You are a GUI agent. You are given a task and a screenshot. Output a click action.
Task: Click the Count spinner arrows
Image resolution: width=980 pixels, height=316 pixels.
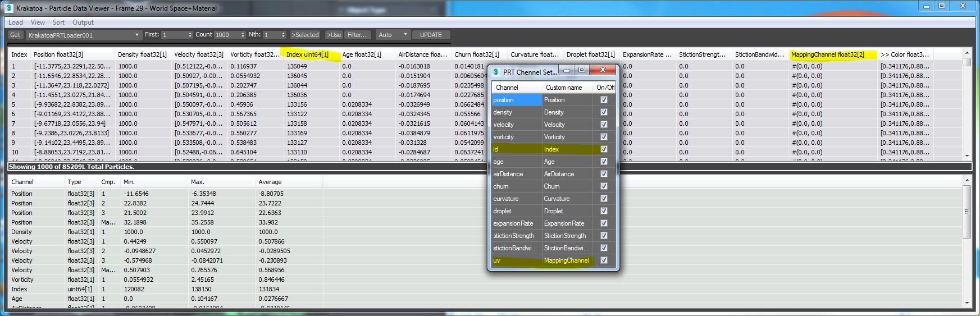tap(243, 35)
